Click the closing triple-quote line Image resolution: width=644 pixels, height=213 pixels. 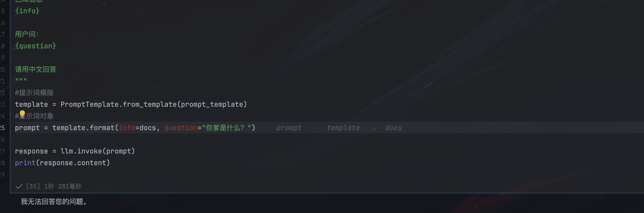21,80
